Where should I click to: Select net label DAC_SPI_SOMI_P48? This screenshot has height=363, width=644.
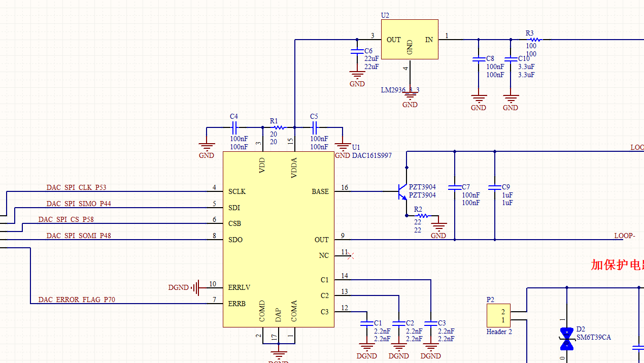(x=79, y=236)
